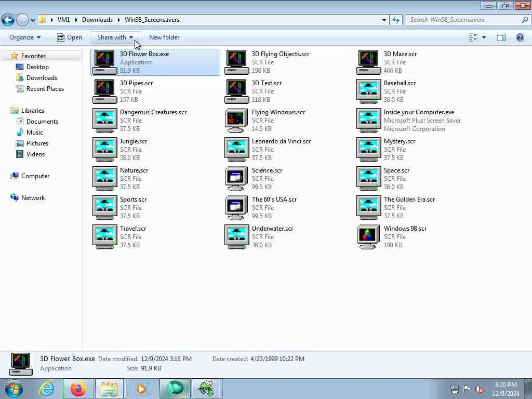Screen dimensions: 532x399
Task: Open address bar history dropdown arrow
Action: click(384, 20)
